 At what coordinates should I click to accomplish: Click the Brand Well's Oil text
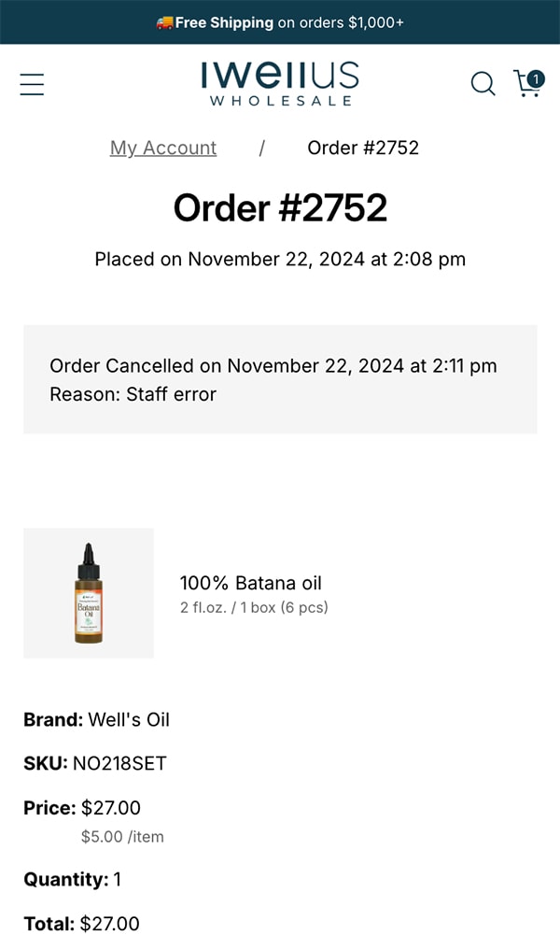(97, 720)
